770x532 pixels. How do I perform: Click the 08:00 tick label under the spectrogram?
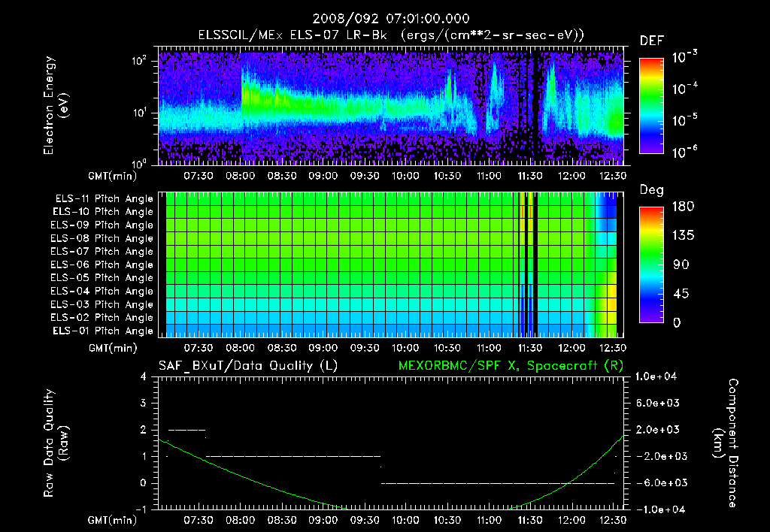(x=240, y=176)
